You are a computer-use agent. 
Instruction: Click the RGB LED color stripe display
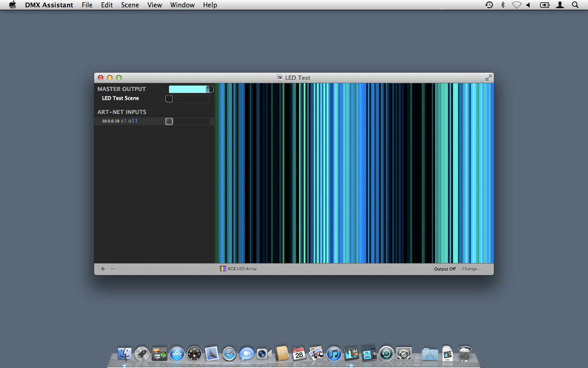[354, 173]
